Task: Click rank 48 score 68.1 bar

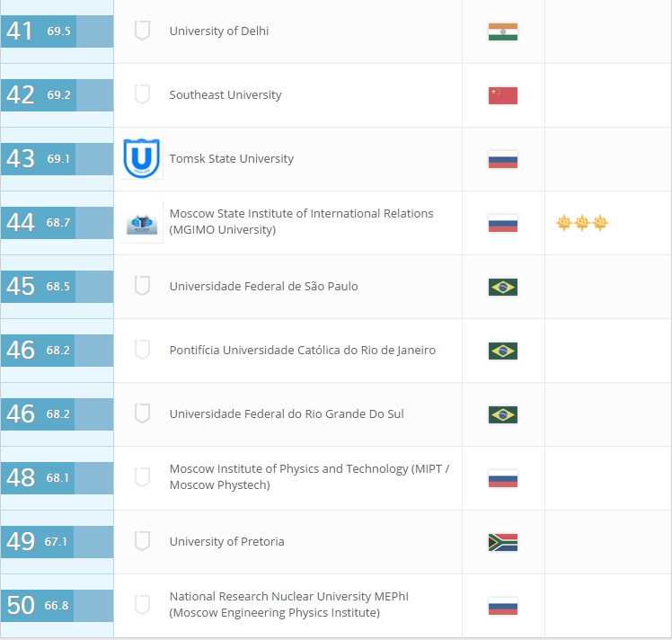Action: pos(57,478)
